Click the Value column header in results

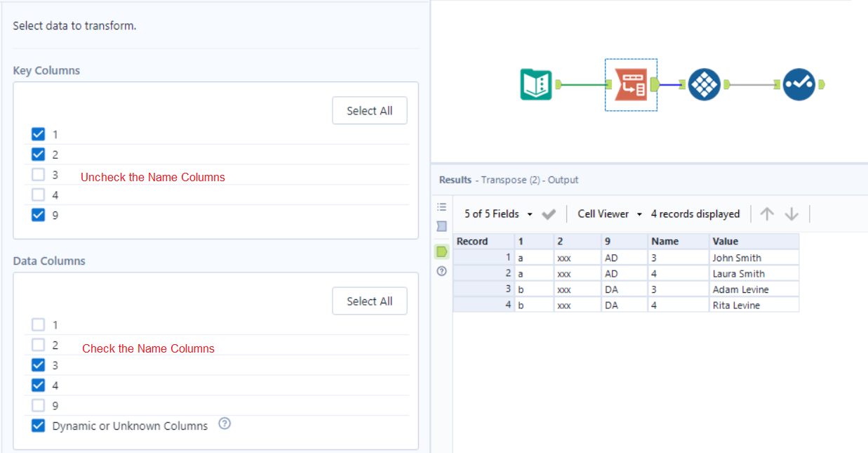(x=726, y=242)
